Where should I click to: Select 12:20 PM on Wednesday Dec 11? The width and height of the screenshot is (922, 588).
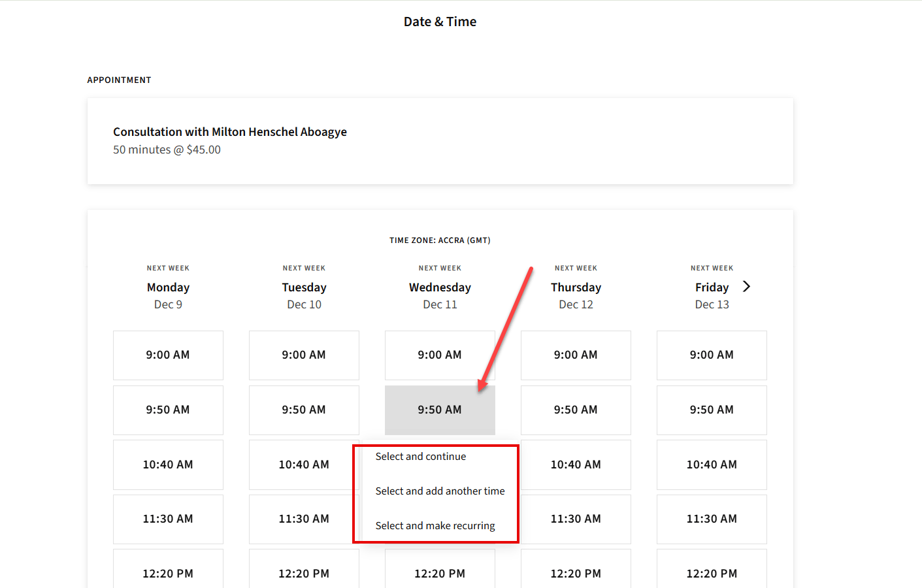point(440,573)
